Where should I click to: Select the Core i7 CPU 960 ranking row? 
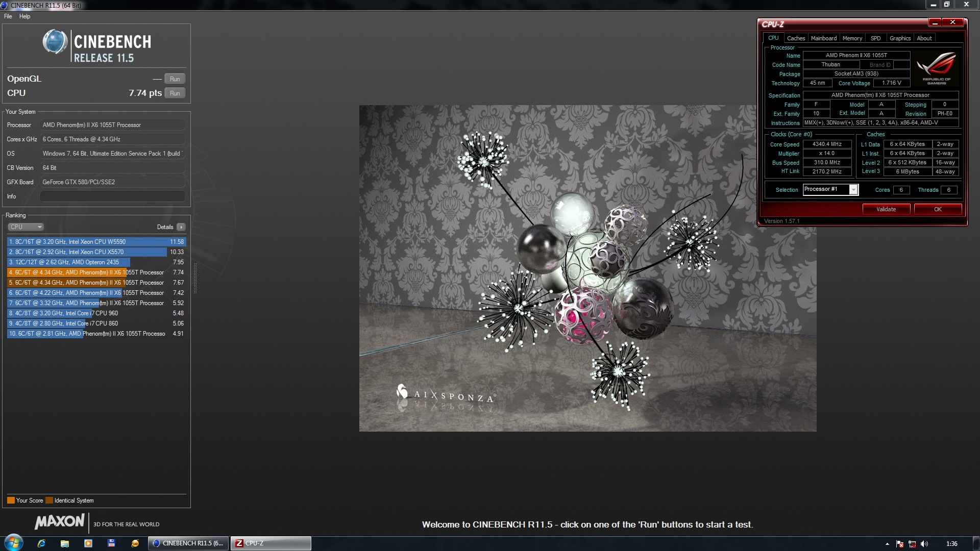(96, 313)
